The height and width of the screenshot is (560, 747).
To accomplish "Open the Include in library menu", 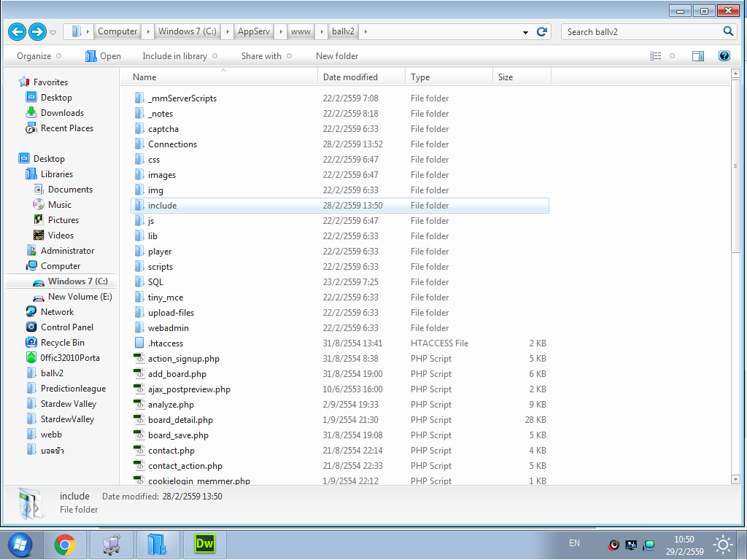I will point(180,56).
